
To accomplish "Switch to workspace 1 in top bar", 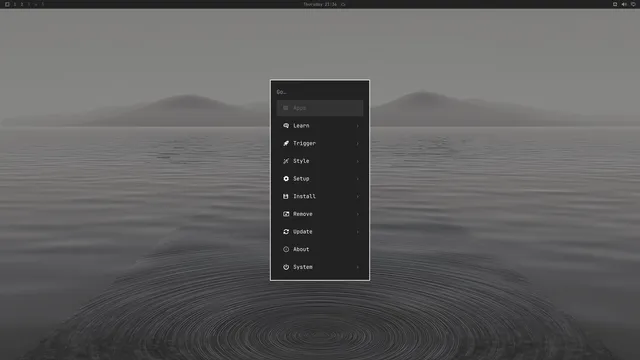I will click(15, 4).
